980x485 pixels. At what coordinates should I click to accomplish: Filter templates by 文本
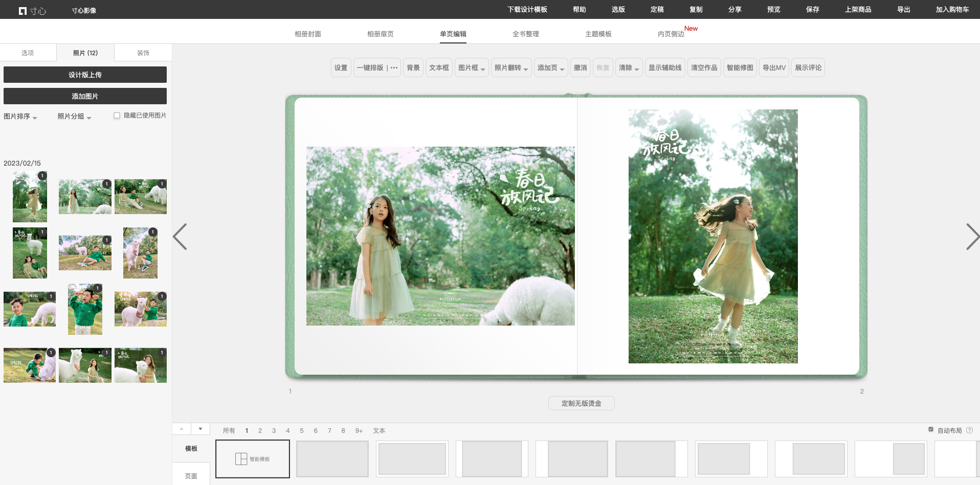[379, 431]
